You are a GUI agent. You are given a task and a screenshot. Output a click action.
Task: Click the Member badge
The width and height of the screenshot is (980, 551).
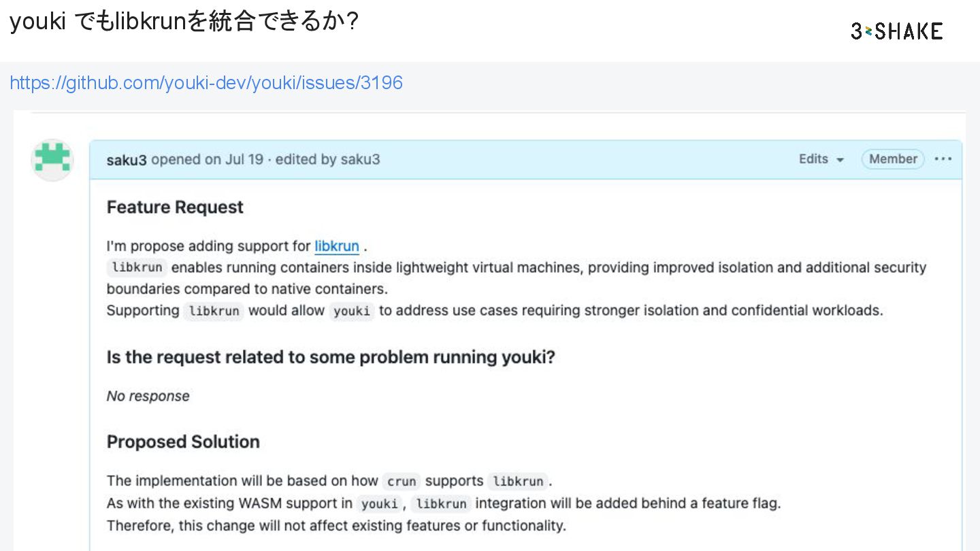(x=892, y=158)
